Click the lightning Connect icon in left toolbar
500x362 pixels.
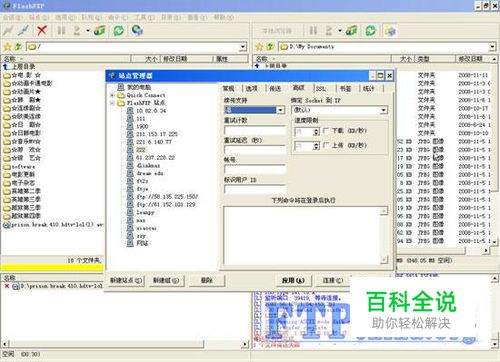8,31
